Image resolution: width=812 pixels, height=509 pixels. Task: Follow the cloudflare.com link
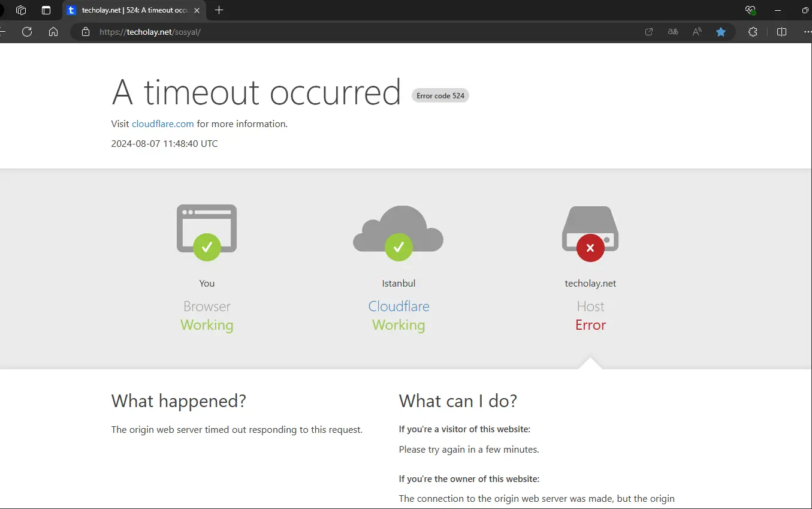163,124
